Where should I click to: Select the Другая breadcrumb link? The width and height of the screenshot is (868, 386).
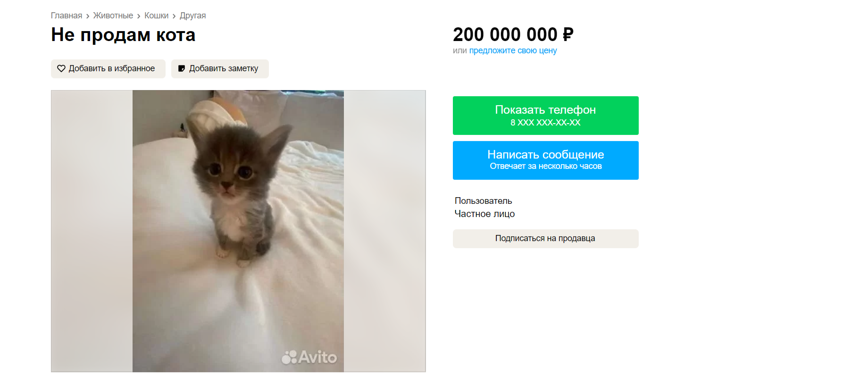point(192,16)
